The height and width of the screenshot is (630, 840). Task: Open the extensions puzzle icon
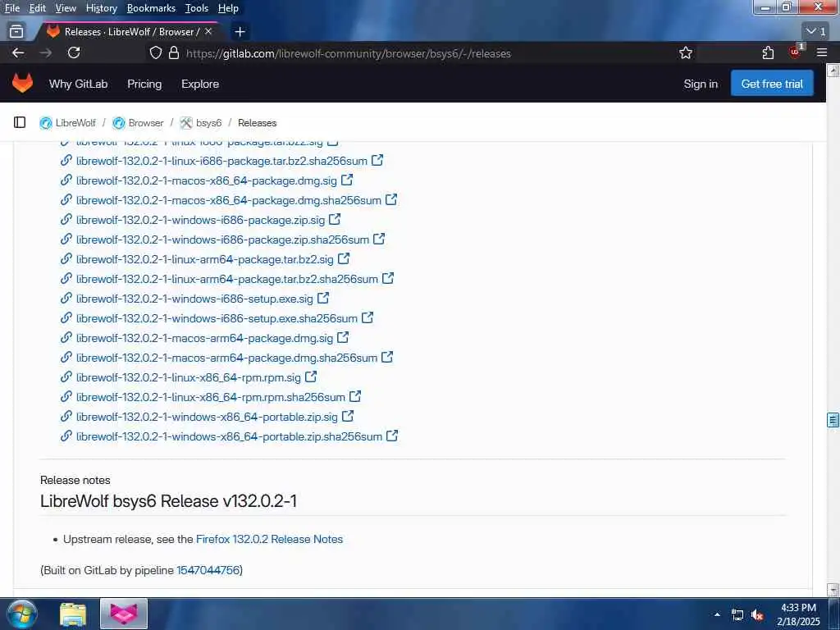coord(768,53)
